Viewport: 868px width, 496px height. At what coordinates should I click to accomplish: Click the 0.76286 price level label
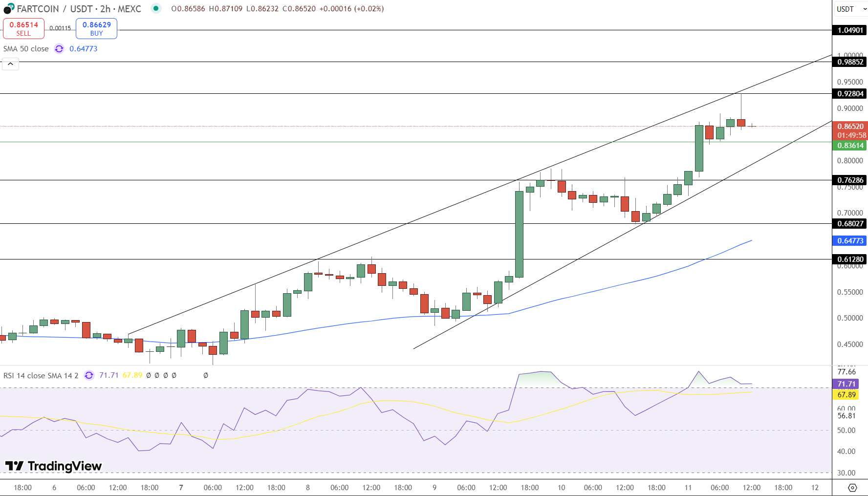pos(850,180)
